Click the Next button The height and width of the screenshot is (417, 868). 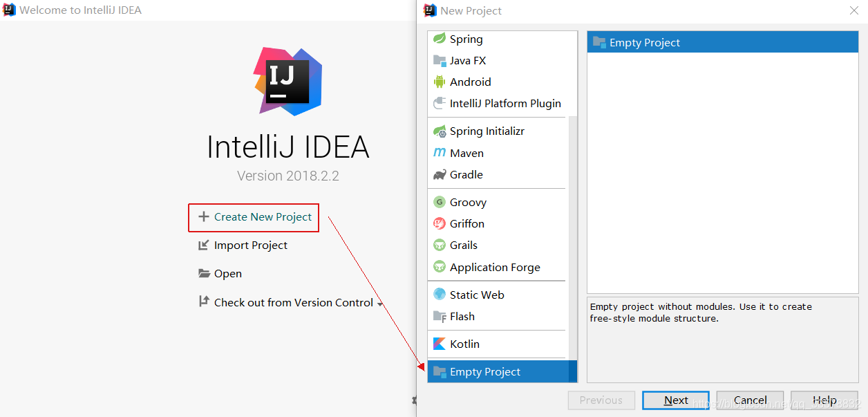tap(676, 400)
